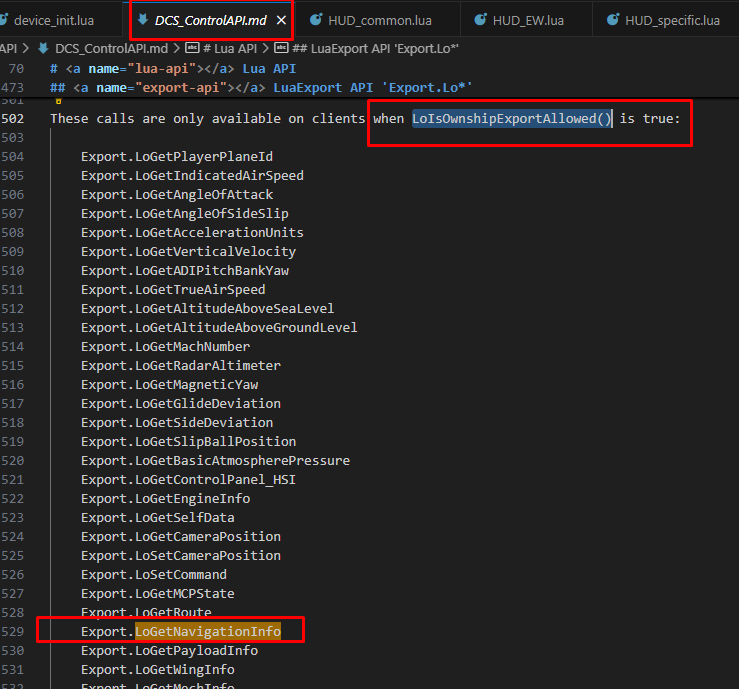Click '# Lua API' breadcrumb segment
This screenshot has width=739, height=689.
pos(230,49)
